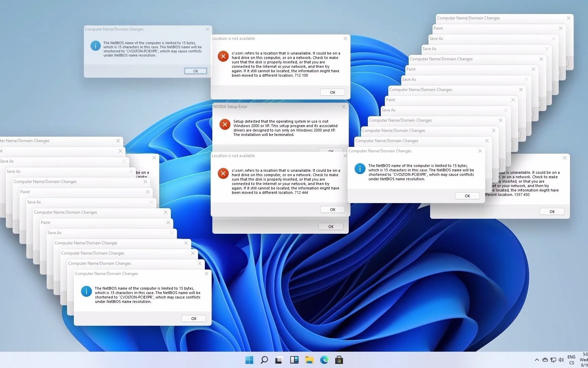Close the front Computer Name/Domain Changes dialog
This screenshot has height=368, width=588.
click(x=206, y=274)
